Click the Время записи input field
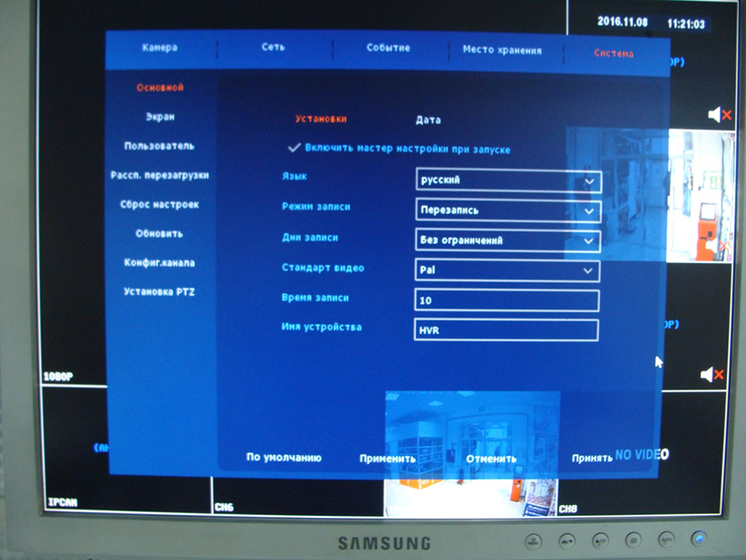Image resolution: width=746 pixels, height=560 pixels. 507,301
